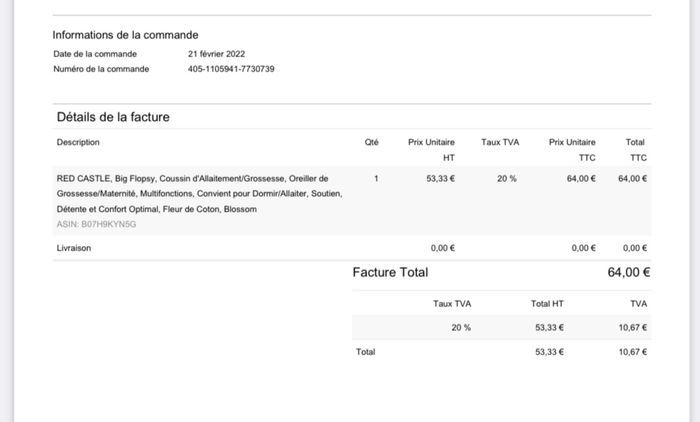Click the 'Détails de la facture' heading
The height and width of the screenshot is (422, 700).
coord(113,117)
